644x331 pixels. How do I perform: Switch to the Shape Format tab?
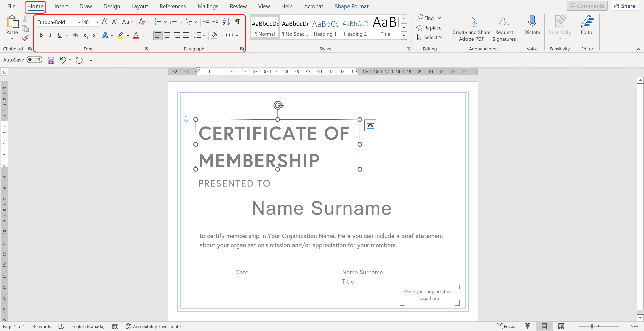point(351,6)
